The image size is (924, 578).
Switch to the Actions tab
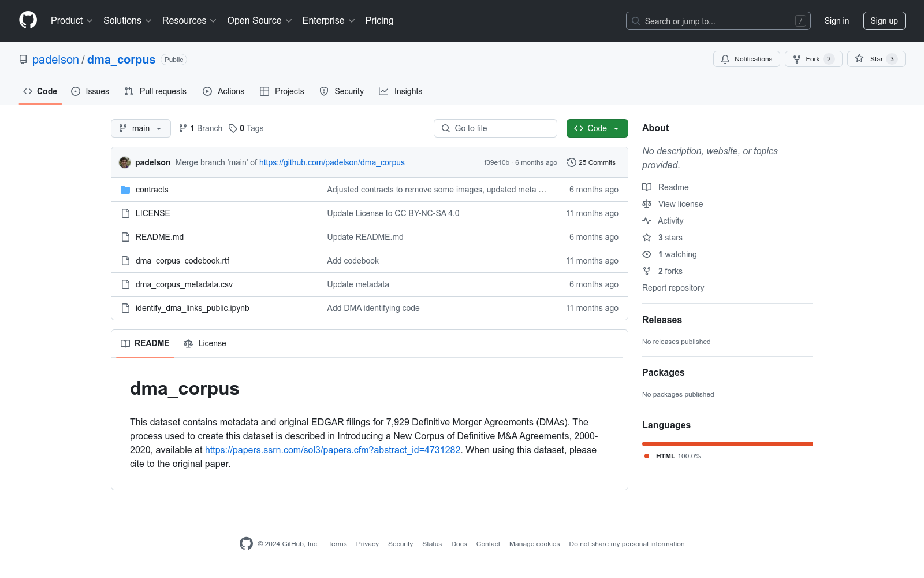pos(223,91)
